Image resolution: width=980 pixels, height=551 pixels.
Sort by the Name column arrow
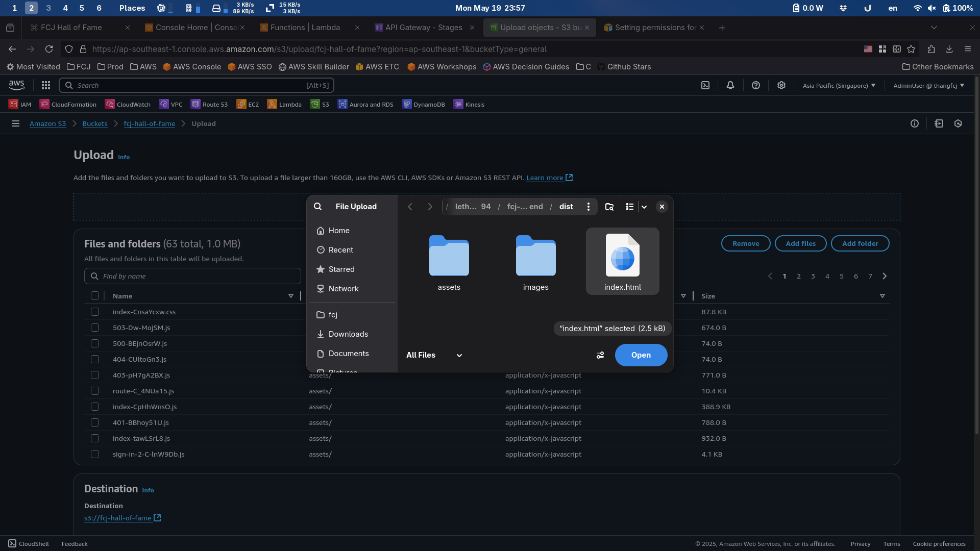(291, 296)
